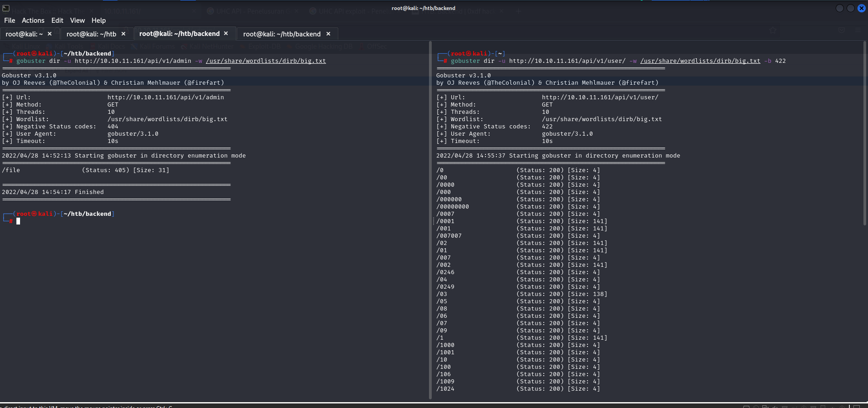
Task: Click the underlined wordlist path in right command
Action: click(x=700, y=61)
